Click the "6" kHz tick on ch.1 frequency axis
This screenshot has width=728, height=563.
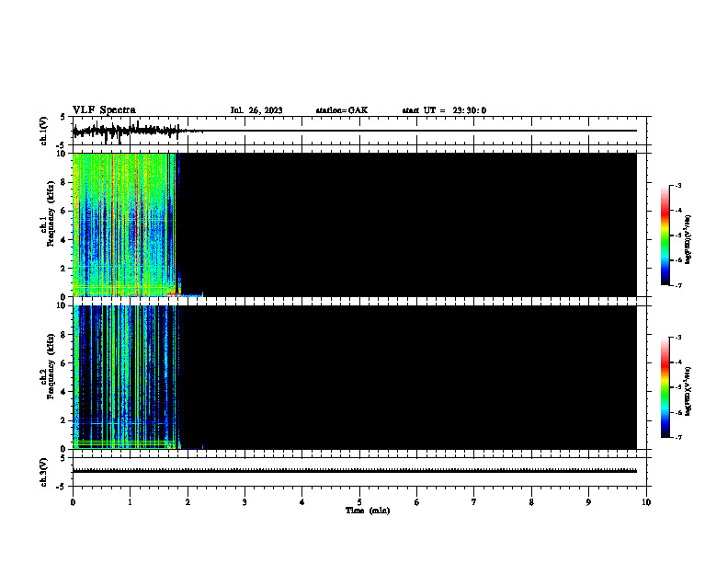point(63,212)
